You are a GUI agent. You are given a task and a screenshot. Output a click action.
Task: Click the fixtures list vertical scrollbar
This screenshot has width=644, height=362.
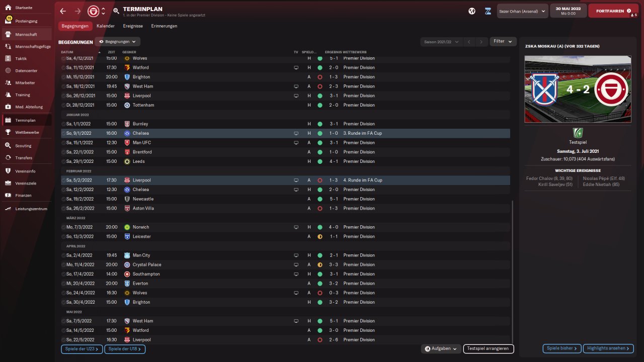point(512,271)
